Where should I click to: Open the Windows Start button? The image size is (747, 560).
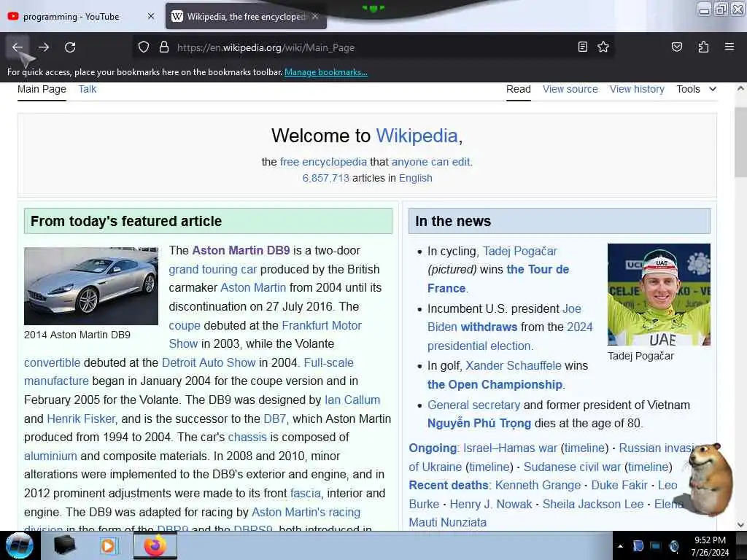click(20, 545)
